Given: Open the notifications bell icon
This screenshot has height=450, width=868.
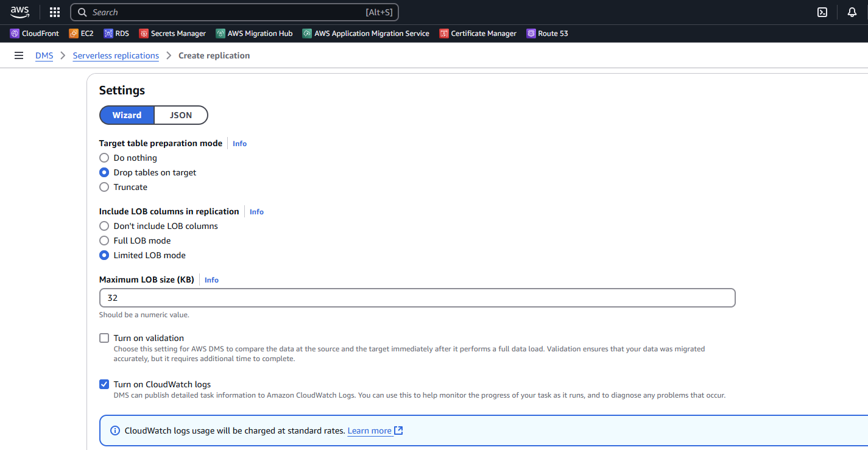Looking at the screenshot, I should click(852, 12).
